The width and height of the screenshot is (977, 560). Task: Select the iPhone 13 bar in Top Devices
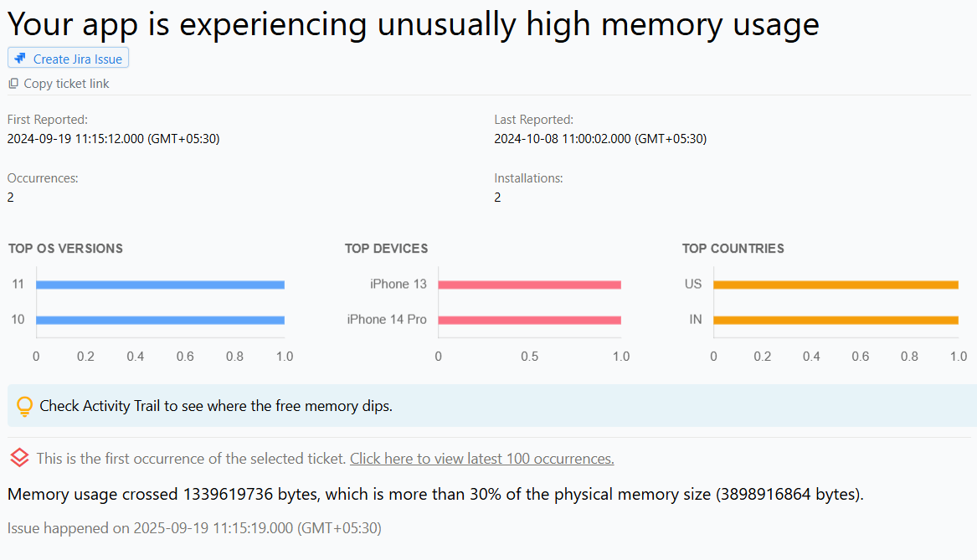point(529,284)
